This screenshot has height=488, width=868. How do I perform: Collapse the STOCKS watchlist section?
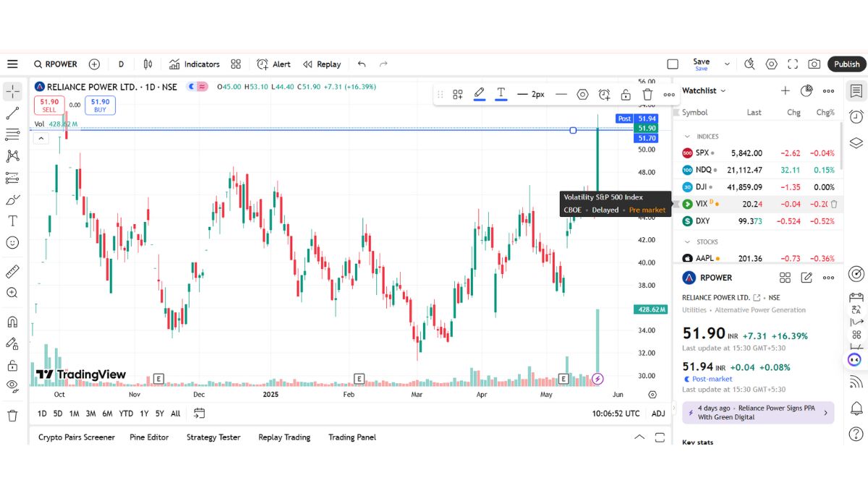point(687,242)
